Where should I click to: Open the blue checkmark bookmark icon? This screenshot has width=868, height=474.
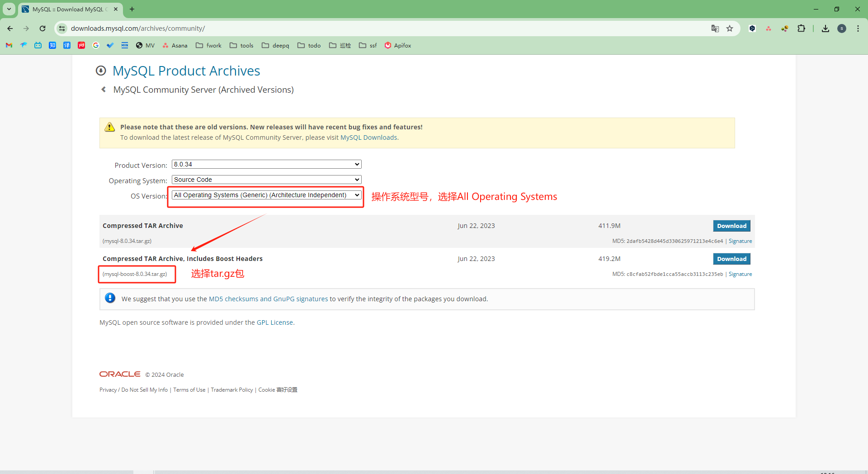tap(110, 45)
